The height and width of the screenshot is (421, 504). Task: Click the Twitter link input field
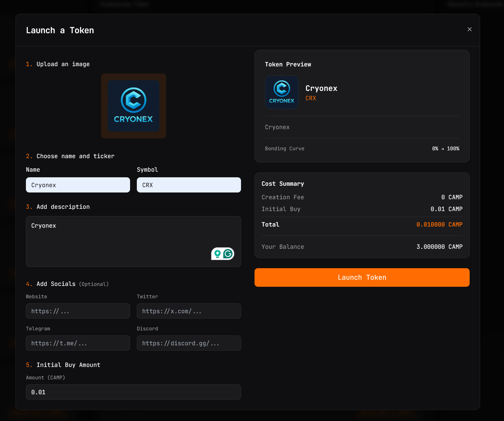click(189, 311)
